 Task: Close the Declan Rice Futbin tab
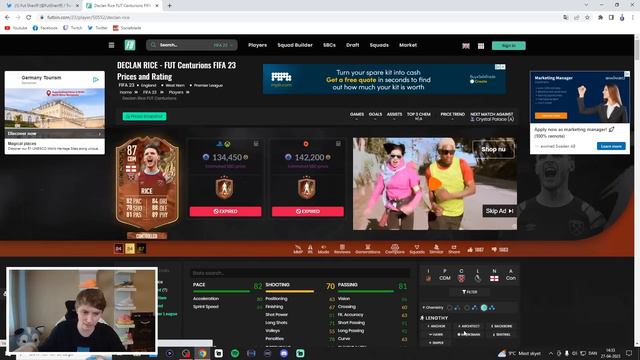click(157, 6)
